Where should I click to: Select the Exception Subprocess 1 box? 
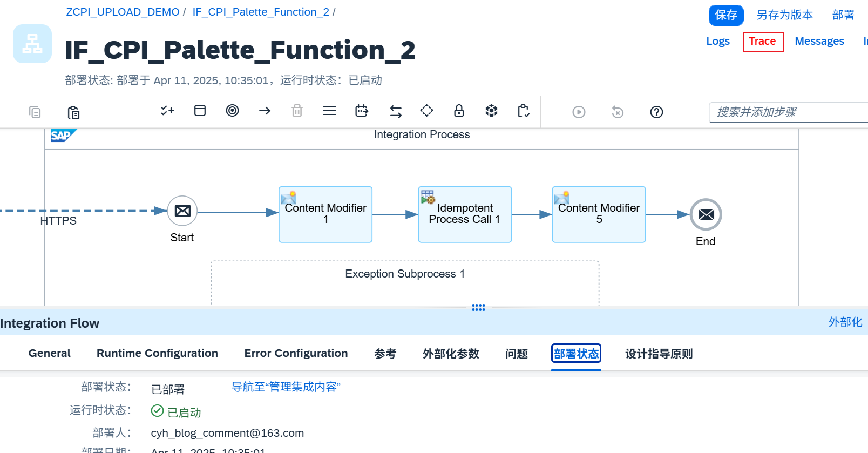[405, 283]
